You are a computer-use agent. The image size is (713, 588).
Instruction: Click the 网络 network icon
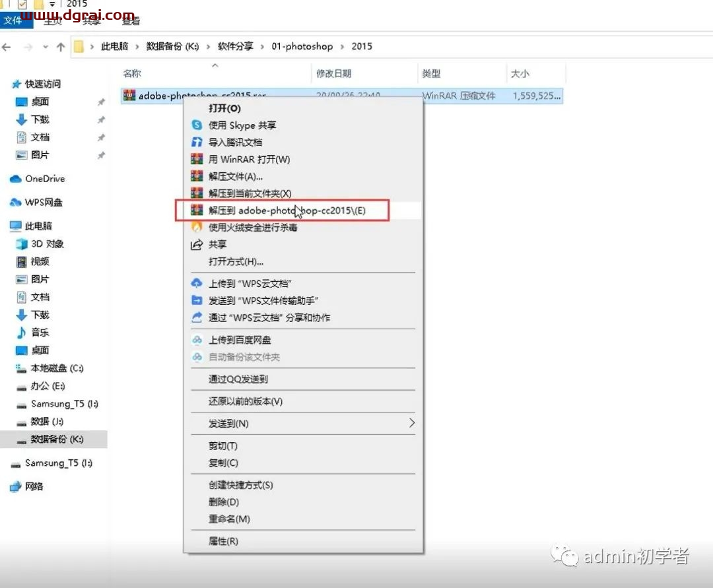[15, 486]
